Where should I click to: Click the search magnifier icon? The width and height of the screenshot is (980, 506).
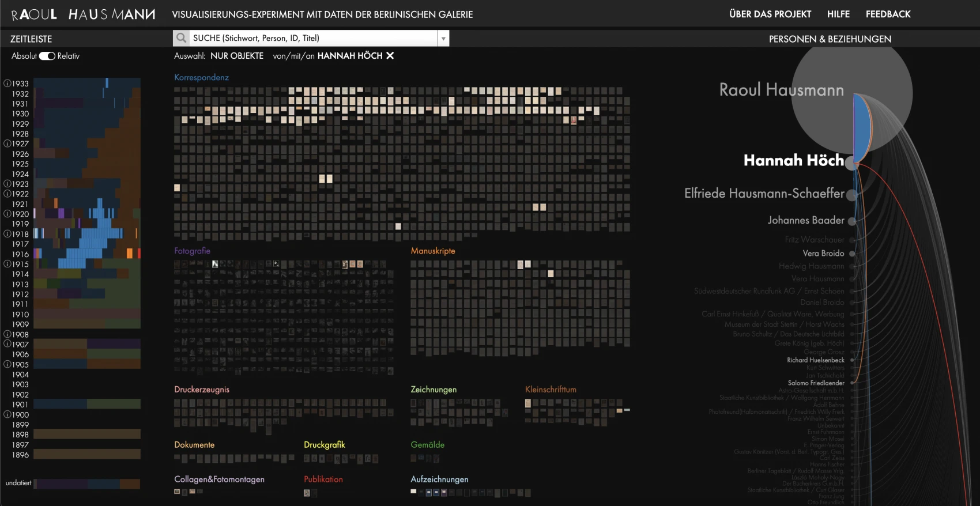182,38
